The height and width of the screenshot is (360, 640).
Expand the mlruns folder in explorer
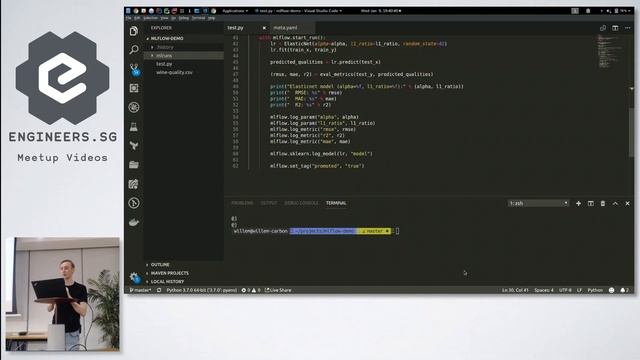[184, 56]
